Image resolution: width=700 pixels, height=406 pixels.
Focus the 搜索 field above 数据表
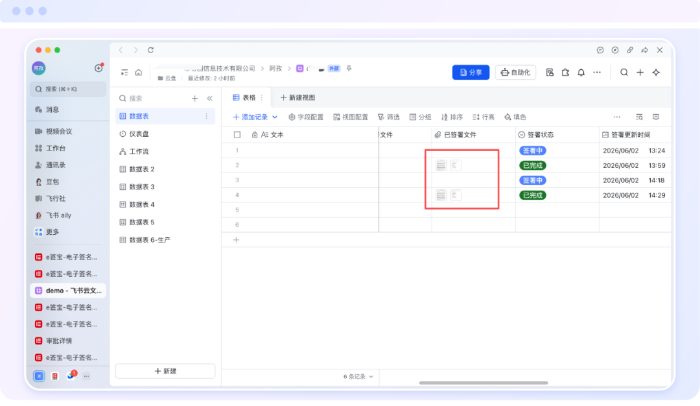point(152,98)
